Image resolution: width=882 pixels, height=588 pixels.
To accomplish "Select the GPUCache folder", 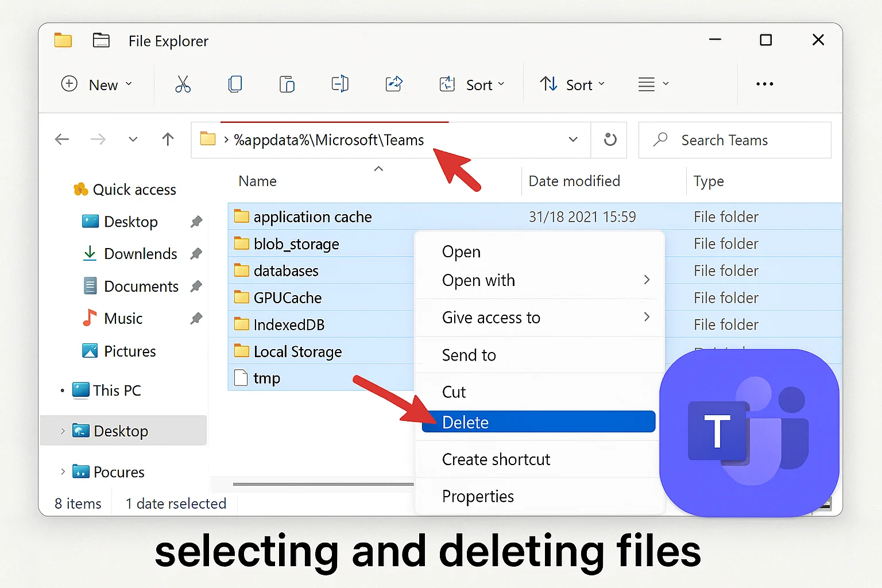I will click(x=278, y=297).
